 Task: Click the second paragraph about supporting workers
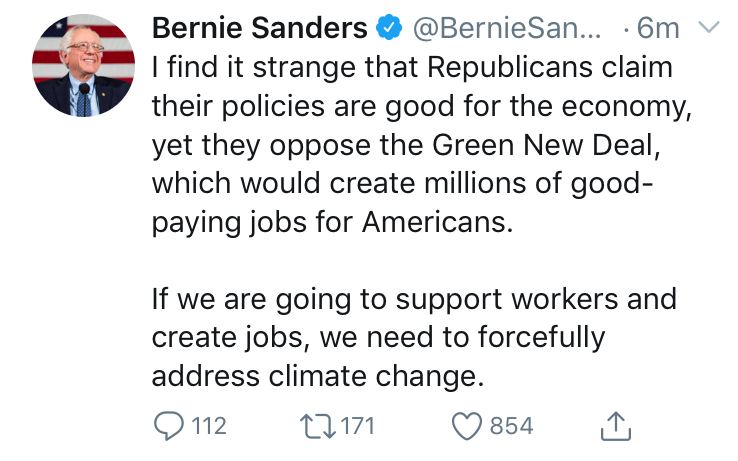[x=414, y=337]
